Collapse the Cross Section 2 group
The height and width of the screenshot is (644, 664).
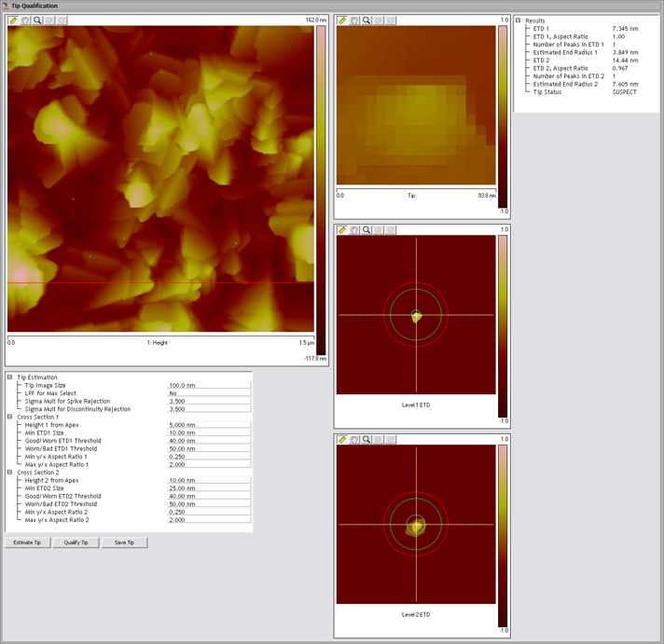[9, 473]
